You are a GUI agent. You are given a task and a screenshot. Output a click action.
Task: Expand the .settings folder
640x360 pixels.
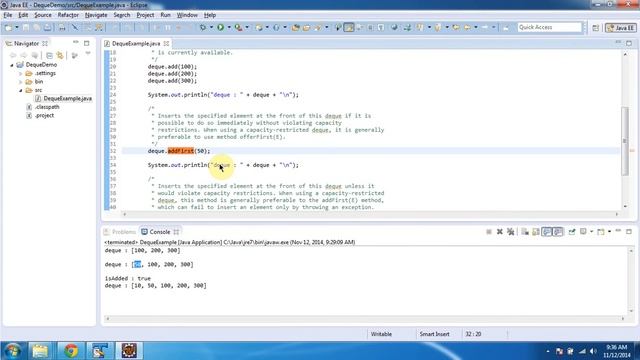point(20,73)
